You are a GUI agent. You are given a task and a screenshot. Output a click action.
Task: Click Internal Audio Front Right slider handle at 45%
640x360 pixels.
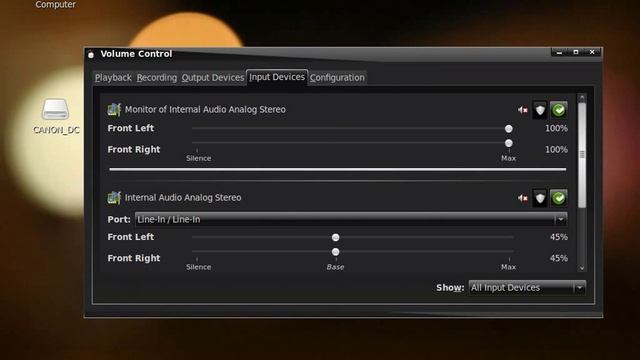[336, 252]
